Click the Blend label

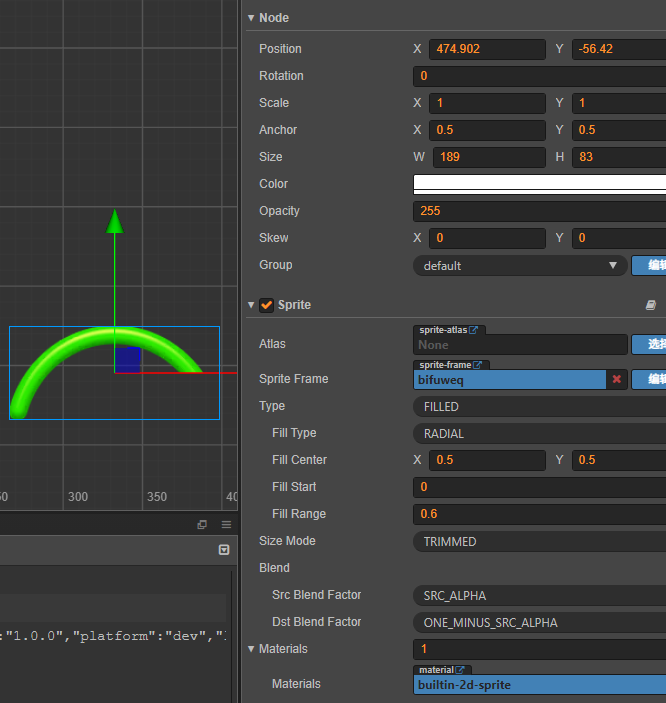click(x=274, y=568)
